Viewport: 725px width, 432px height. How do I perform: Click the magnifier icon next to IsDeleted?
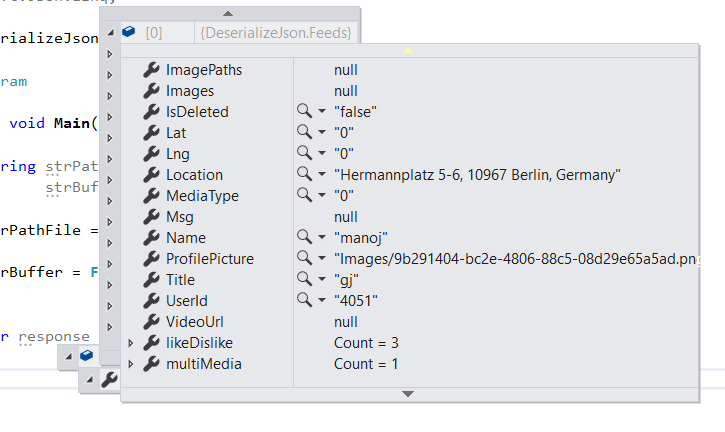click(304, 112)
